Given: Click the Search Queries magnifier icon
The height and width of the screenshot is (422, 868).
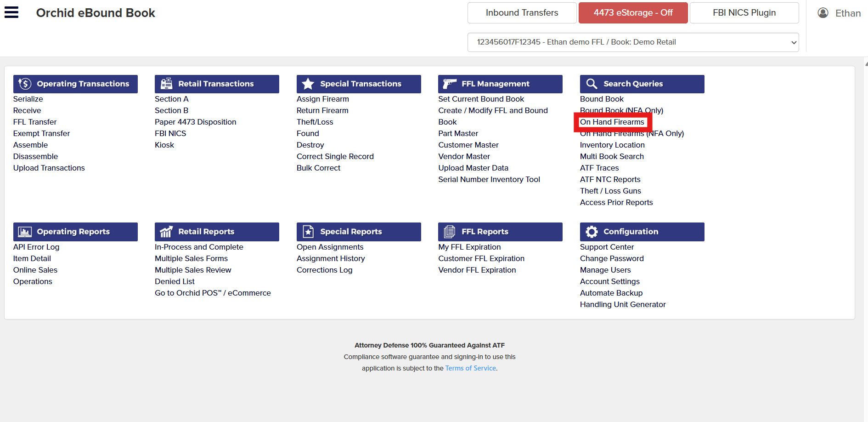Looking at the screenshot, I should pos(592,84).
